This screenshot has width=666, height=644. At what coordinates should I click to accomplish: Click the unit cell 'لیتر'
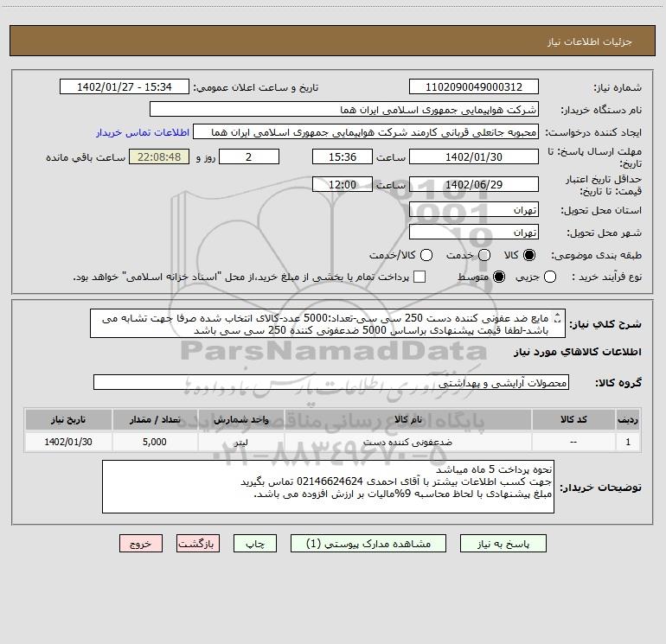(x=240, y=442)
